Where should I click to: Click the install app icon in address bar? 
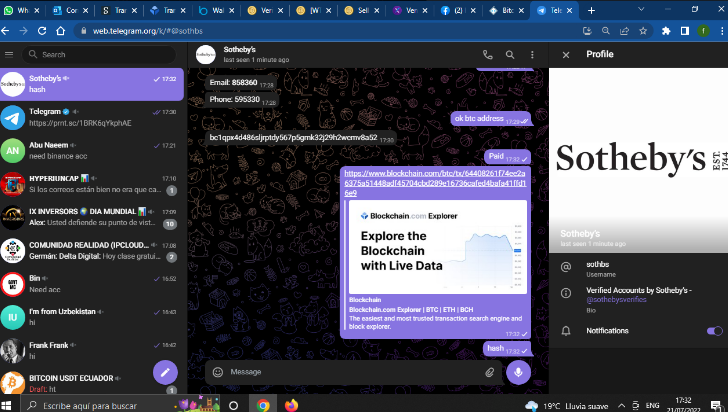tap(587, 31)
